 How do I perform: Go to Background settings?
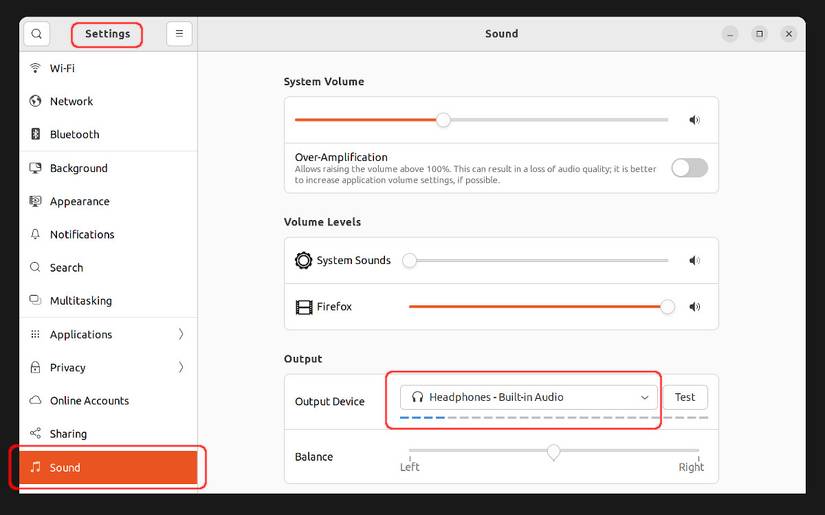[78, 168]
